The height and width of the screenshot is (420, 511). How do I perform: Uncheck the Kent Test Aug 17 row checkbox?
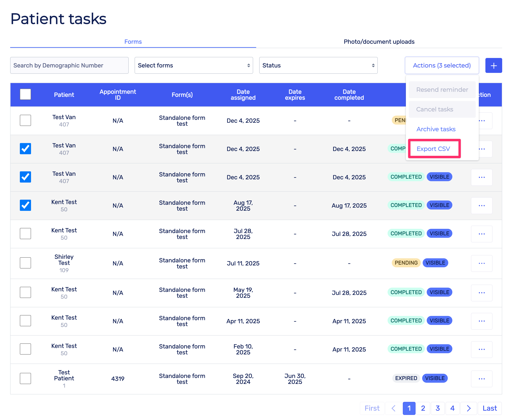pyautogui.click(x=25, y=205)
